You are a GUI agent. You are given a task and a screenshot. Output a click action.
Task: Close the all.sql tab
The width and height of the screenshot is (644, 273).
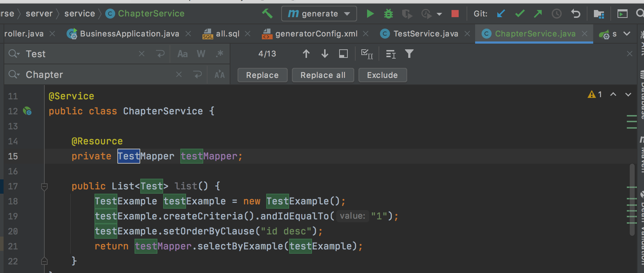coord(248,34)
